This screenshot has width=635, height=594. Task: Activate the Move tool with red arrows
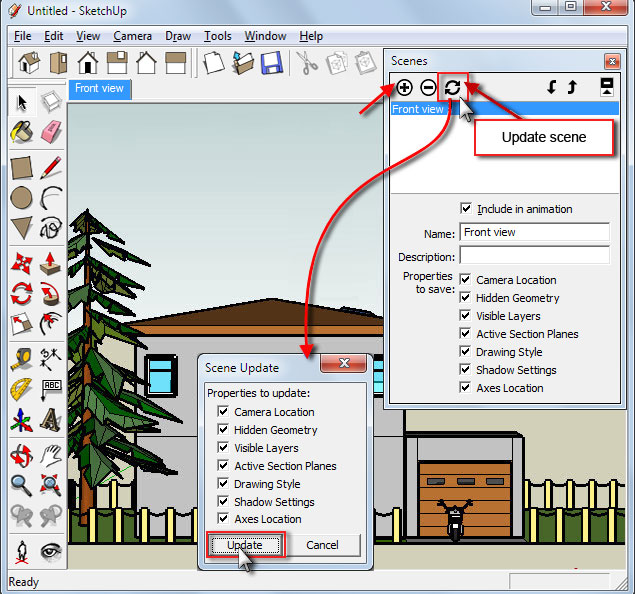pyautogui.click(x=22, y=263)
